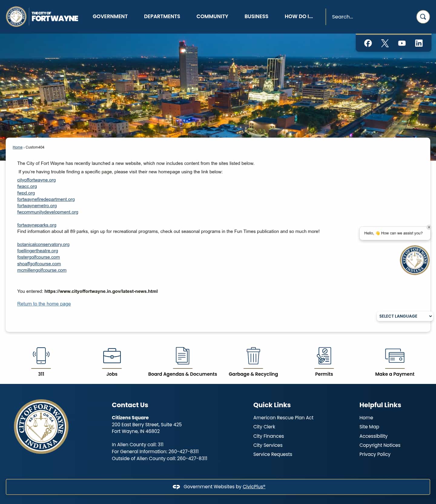Click the Jobs briefcase icon
Screen dimensions: 436x504
[x=112, y=356]
